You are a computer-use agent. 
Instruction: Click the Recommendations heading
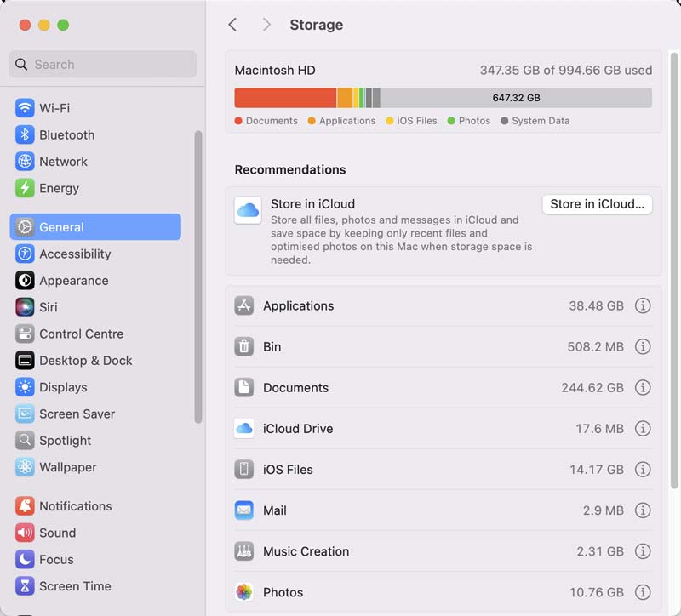[x=290, y=169]
